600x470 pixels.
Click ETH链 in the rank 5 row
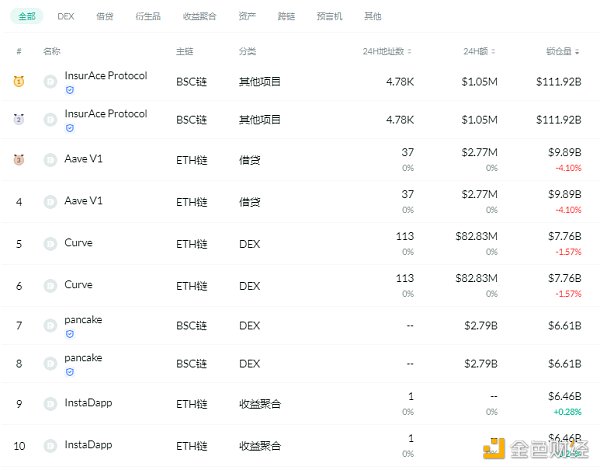[x=191, y=244]
